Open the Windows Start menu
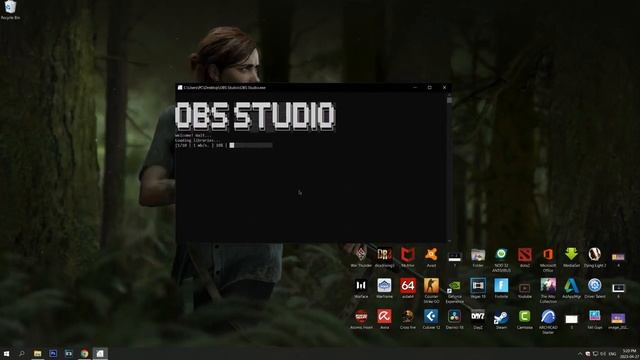 click(6, 353)
